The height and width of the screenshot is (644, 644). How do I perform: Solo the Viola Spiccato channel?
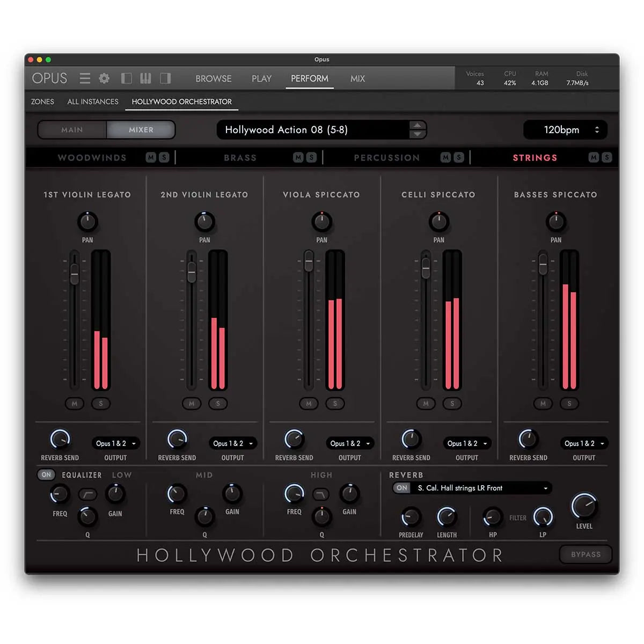(335, 403)
